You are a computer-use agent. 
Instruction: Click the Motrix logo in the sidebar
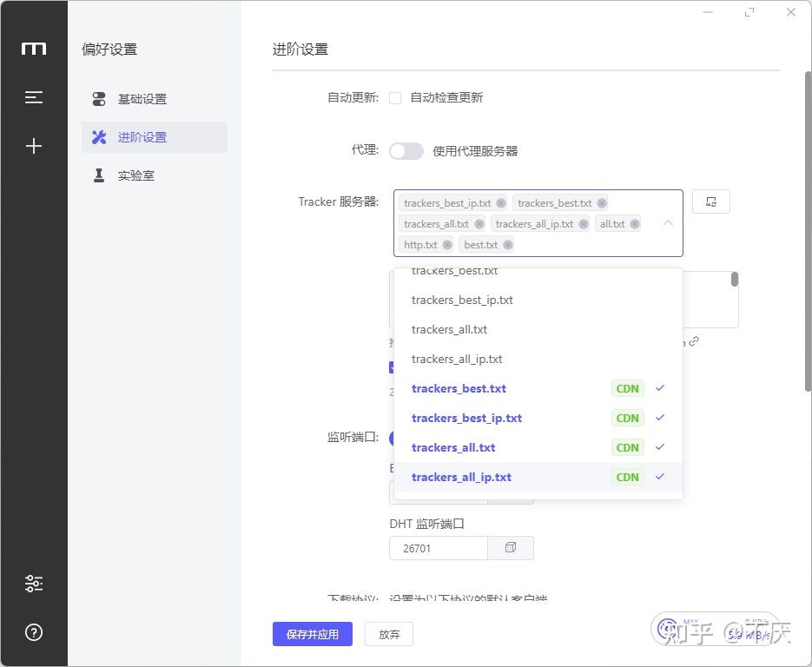33,49
